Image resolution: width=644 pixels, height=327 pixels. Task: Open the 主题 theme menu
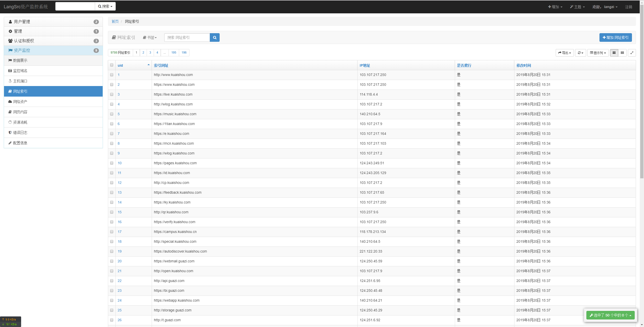[x=577, y=7]
